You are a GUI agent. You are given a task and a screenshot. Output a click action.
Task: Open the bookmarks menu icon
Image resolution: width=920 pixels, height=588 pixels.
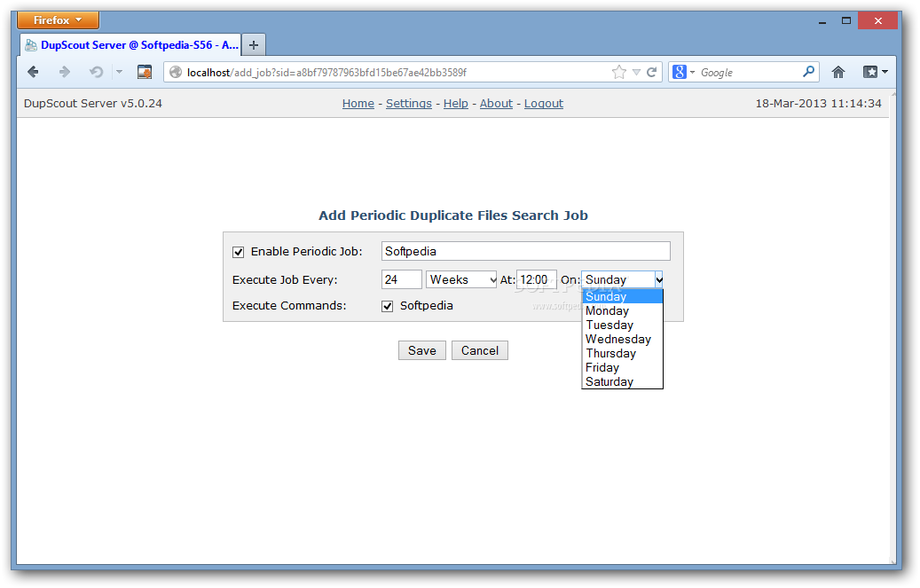(x=875, y=72)
